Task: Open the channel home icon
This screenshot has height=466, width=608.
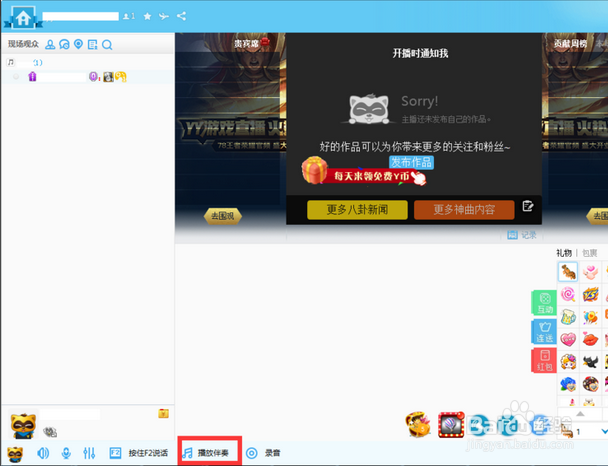Action: tap(23, 17)
